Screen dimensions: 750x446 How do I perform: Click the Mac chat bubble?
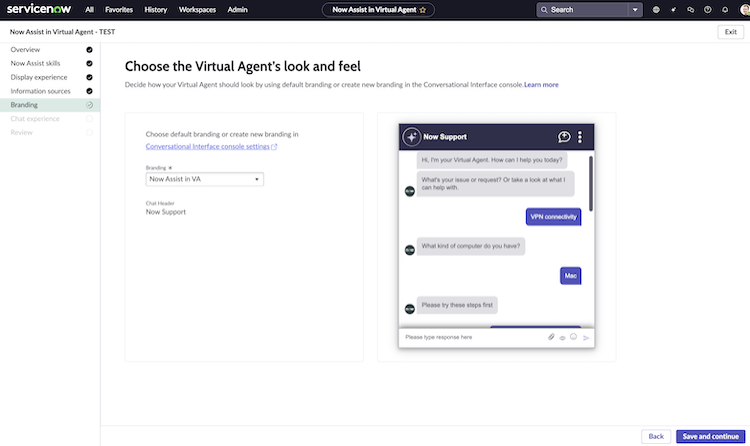point(571,276)
